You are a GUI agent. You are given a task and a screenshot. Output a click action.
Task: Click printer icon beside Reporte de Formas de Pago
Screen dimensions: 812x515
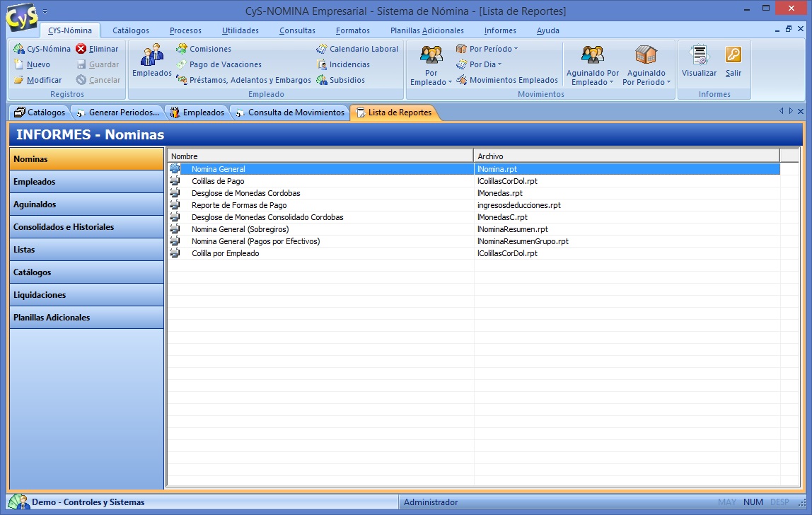(x=175, y=204)
